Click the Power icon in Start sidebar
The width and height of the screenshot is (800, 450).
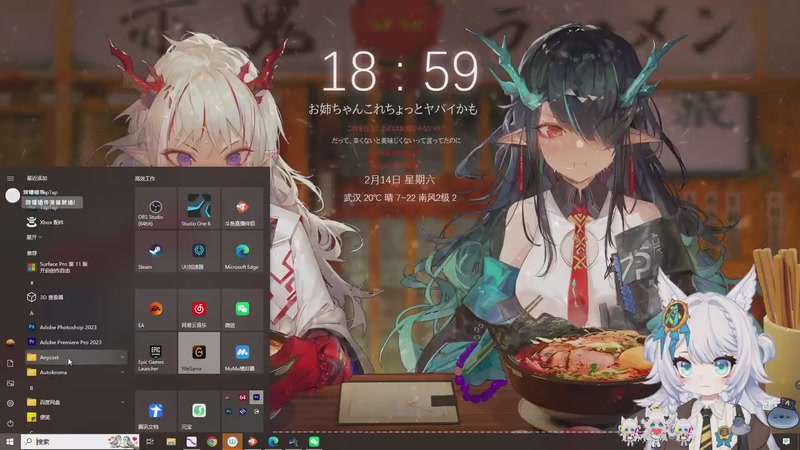coord(10,423)
